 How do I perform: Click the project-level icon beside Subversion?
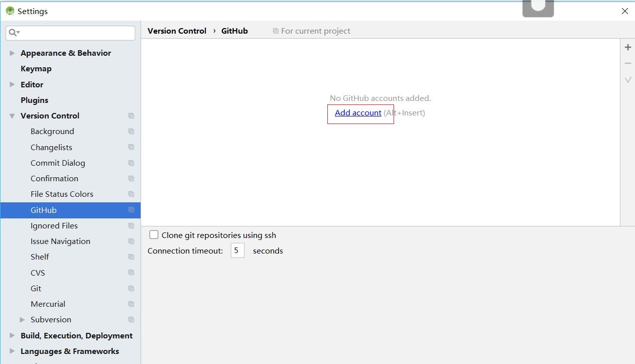tap(131, 319)
